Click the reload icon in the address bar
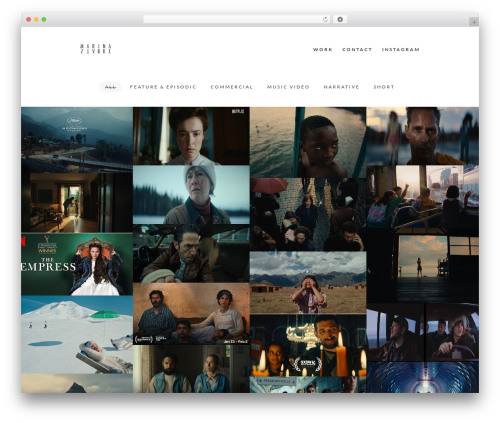The height and width of the screenshot is (423, 500). tap(325, 20)
